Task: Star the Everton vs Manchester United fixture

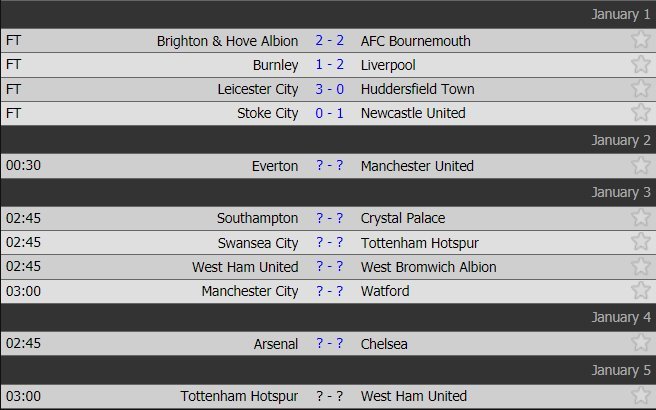Action: coord(640,166)
